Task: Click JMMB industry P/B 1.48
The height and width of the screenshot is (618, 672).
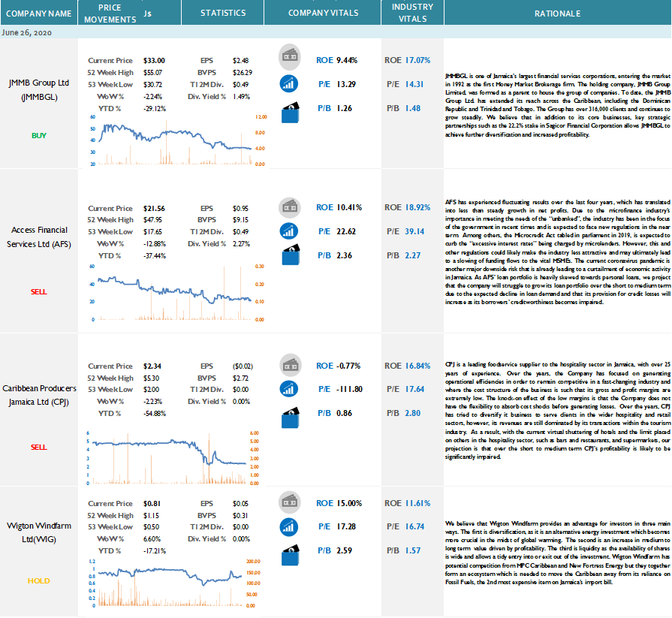Action: click(413, 108)
